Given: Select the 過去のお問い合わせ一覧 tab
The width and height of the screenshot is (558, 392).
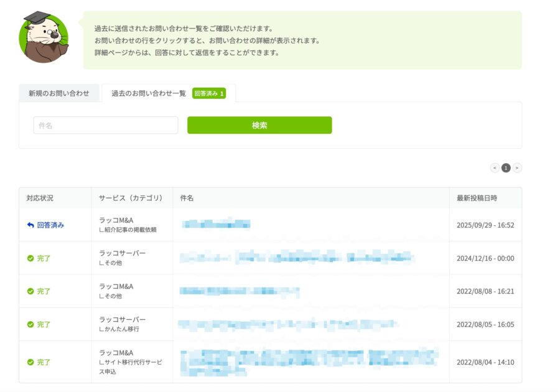Looking at the screenshot, I should pyautogui.click(x=149, y=93).
